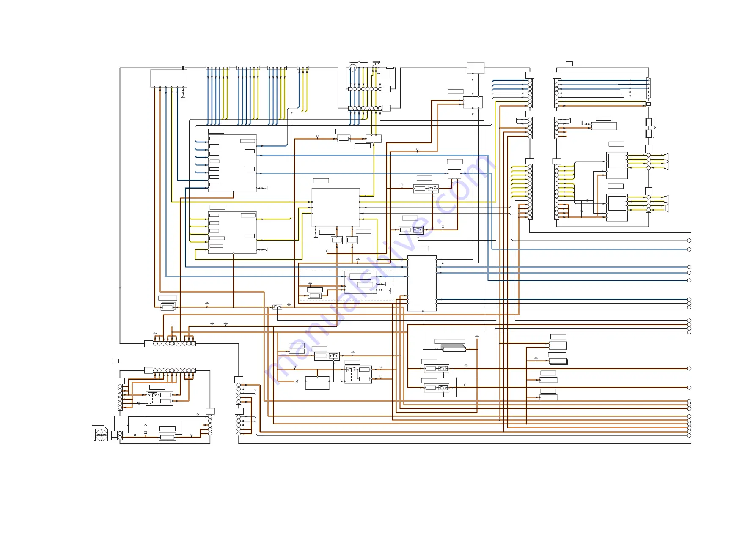Click the topmost speaker symbol
The width and height of the screenshot is (756, 534).
(666, 156)
